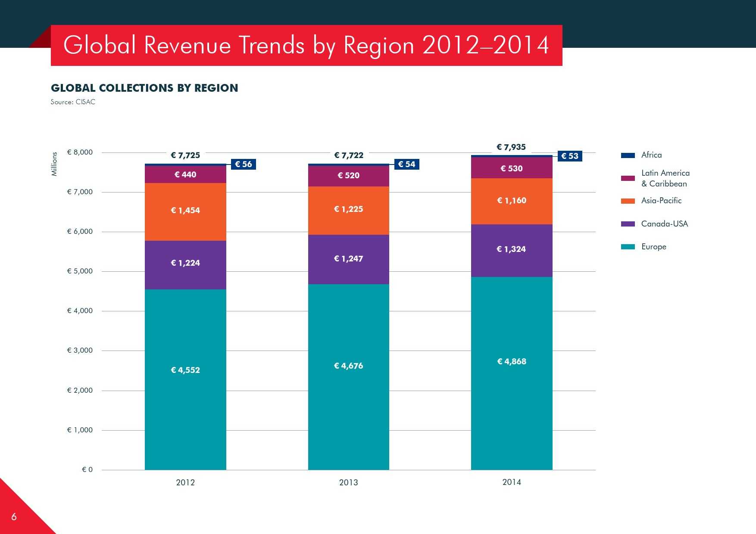Select the 2012 Canada-USA segment € 1,224
Viewport: 756px width, 534px height.
tap(185, 263)
